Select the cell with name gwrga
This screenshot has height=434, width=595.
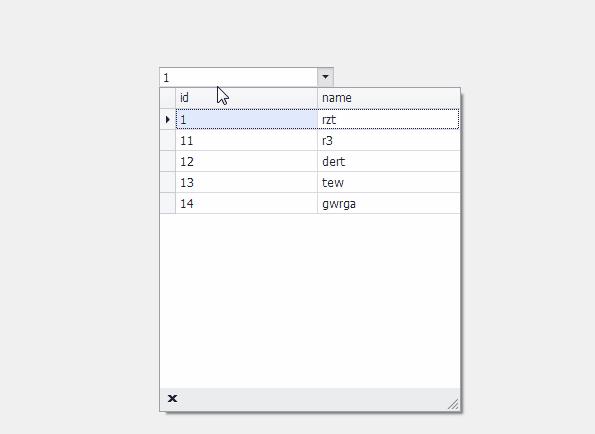[x=389, y=203]
